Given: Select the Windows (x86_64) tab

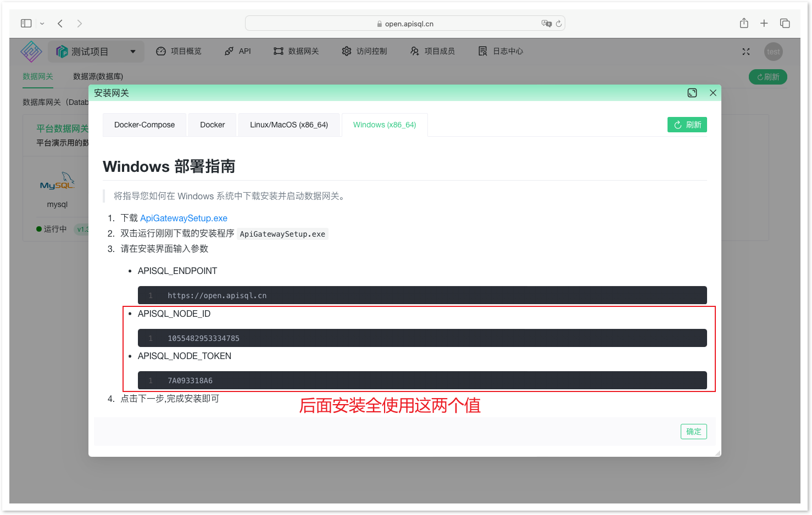Looking at the screenshot, I should click(385, 125).
